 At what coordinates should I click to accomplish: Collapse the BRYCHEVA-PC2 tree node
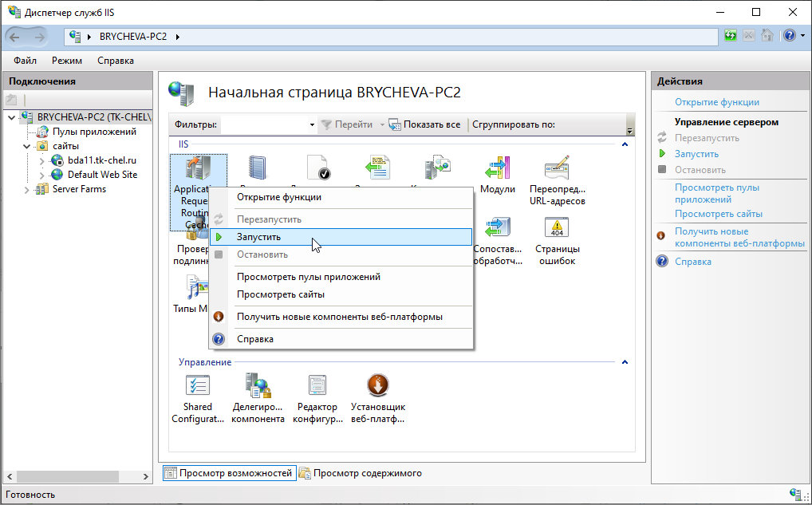11,117
